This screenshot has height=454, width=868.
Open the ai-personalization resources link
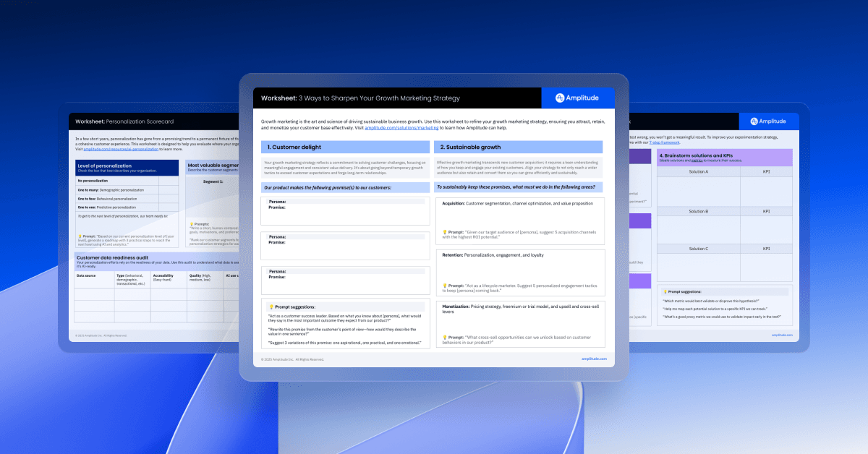120,147
